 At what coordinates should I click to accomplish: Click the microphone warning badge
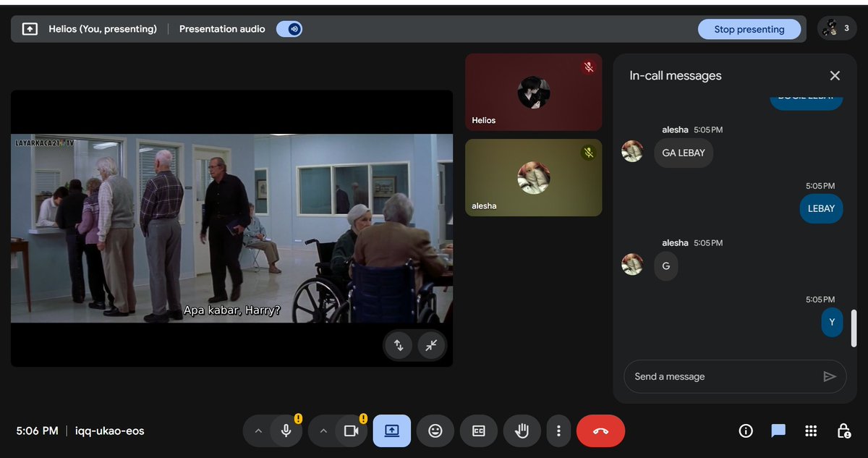point(298,418)
